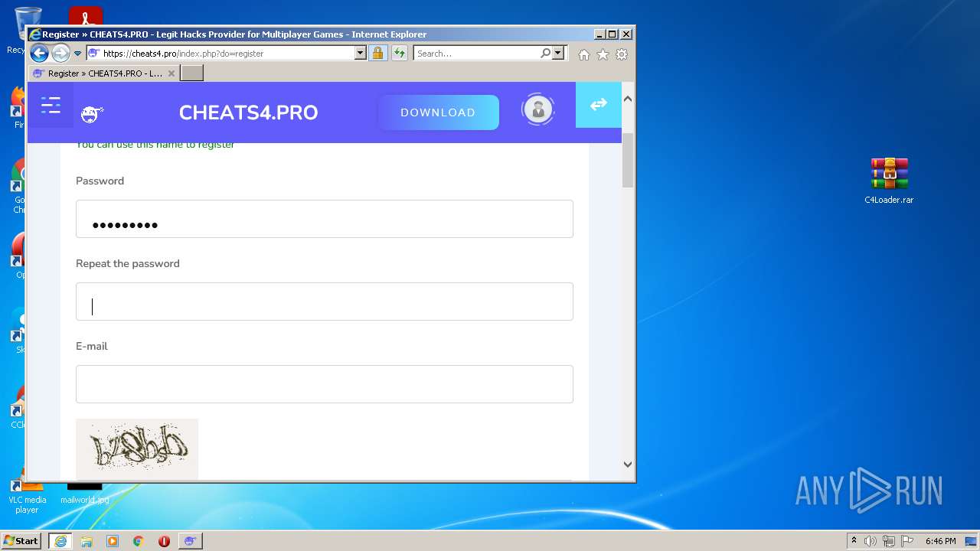This screenshot has height=551, width=980.
Task: Click the refresh page icon
Action: pos(399,54)
